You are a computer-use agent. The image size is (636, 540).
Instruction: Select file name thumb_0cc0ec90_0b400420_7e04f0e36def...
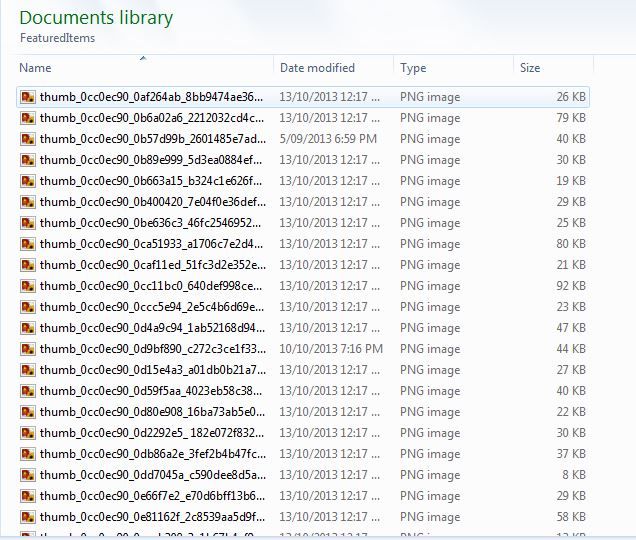153,202
